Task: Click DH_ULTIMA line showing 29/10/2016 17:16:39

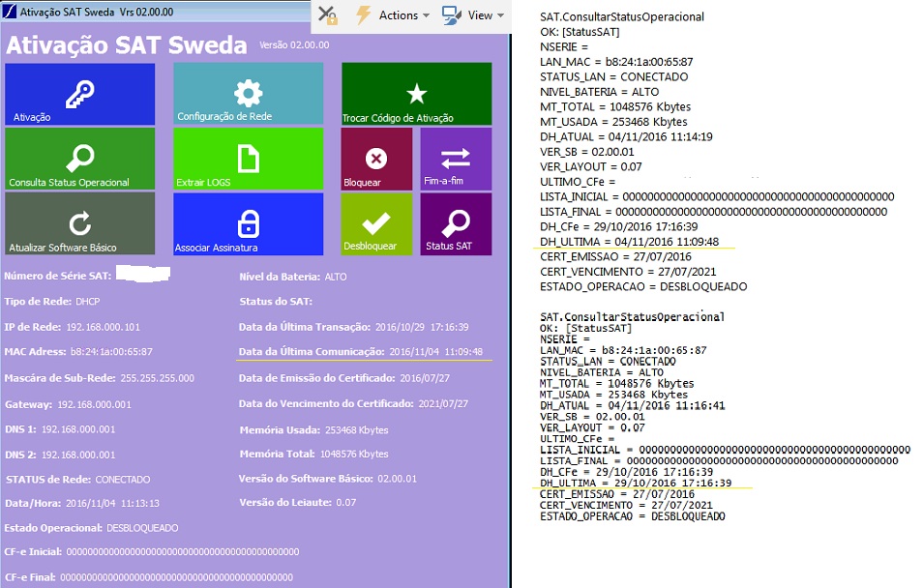Action: pyautogui.click(x=636, y=484)
